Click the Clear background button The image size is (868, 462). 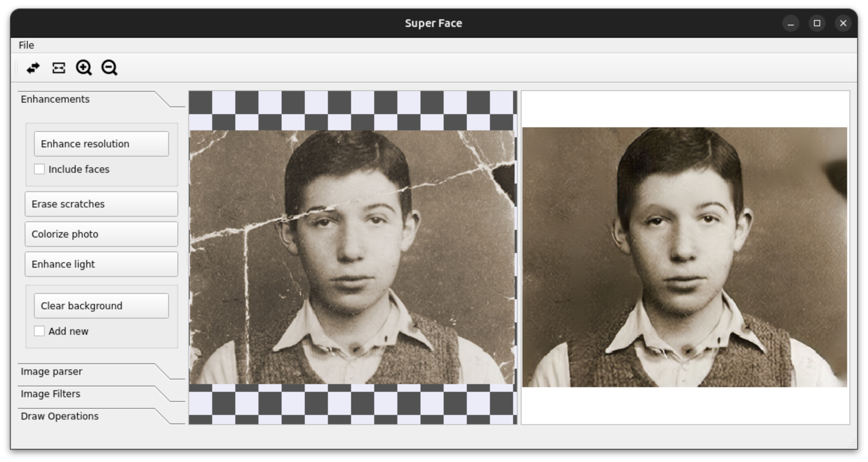tap(101, 306)
